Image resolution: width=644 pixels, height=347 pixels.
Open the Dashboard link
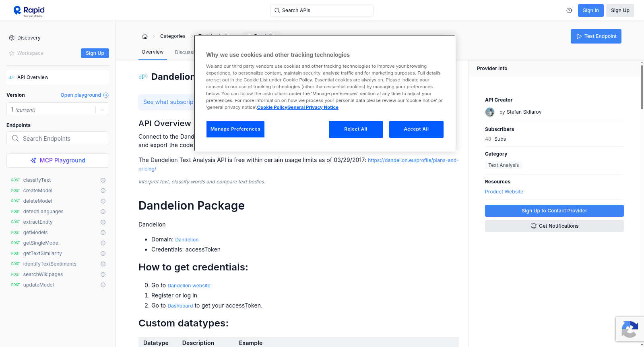coord(180,306)
